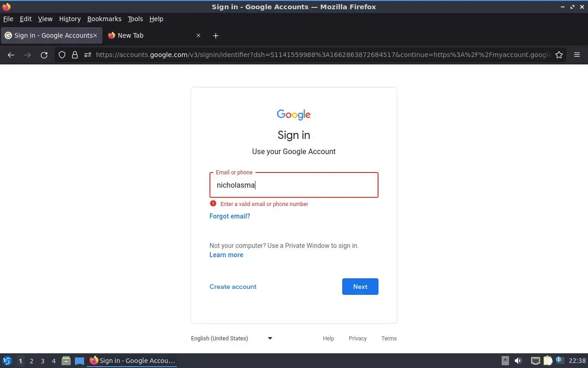Minimize the Firefox window

coord(563,7)
